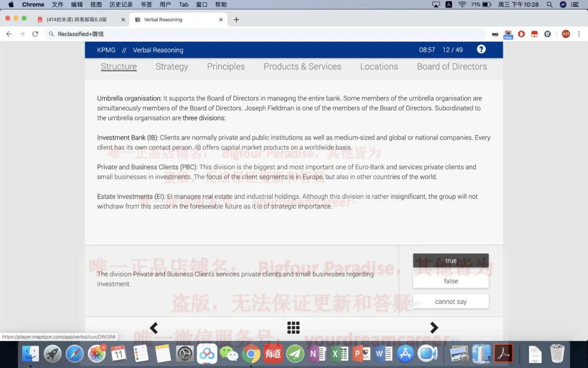Image resolution: width=588 pixels, height=368 pixels.
Task: Open the grid navigation icon between the arrows
Action: [x=293, y=327]
